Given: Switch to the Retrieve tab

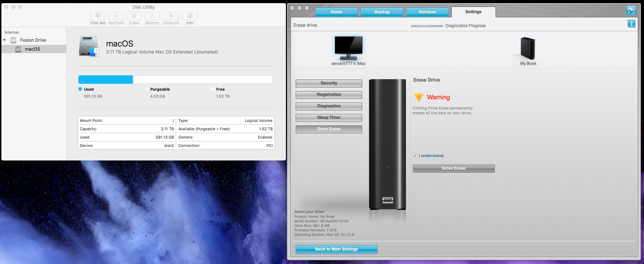Looking at the screenshot, I should pos(427,12).
